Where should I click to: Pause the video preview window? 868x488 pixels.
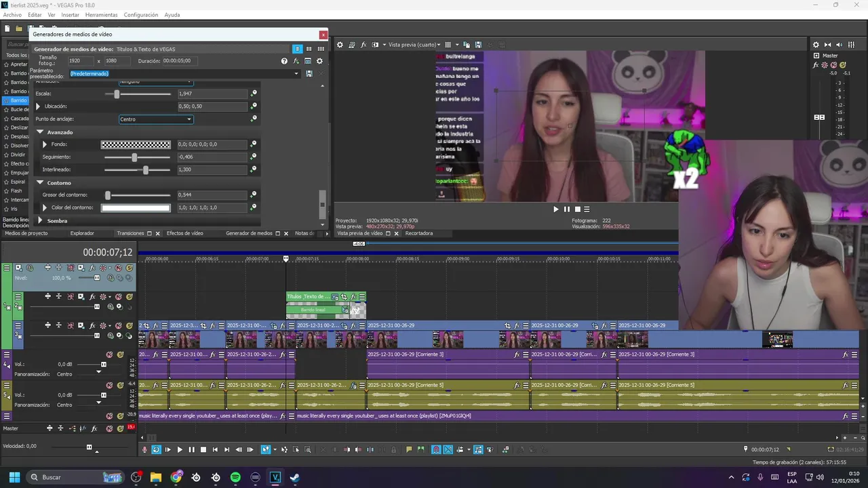567,209
